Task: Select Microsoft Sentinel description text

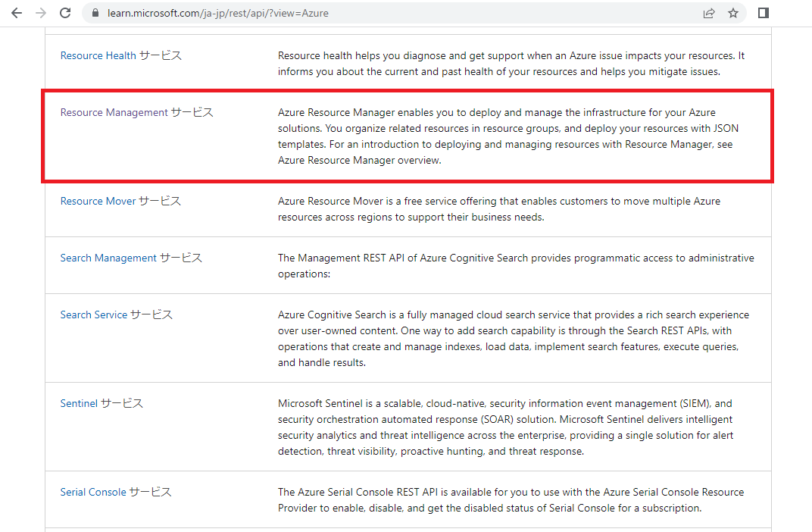Action: click(505, 427)
